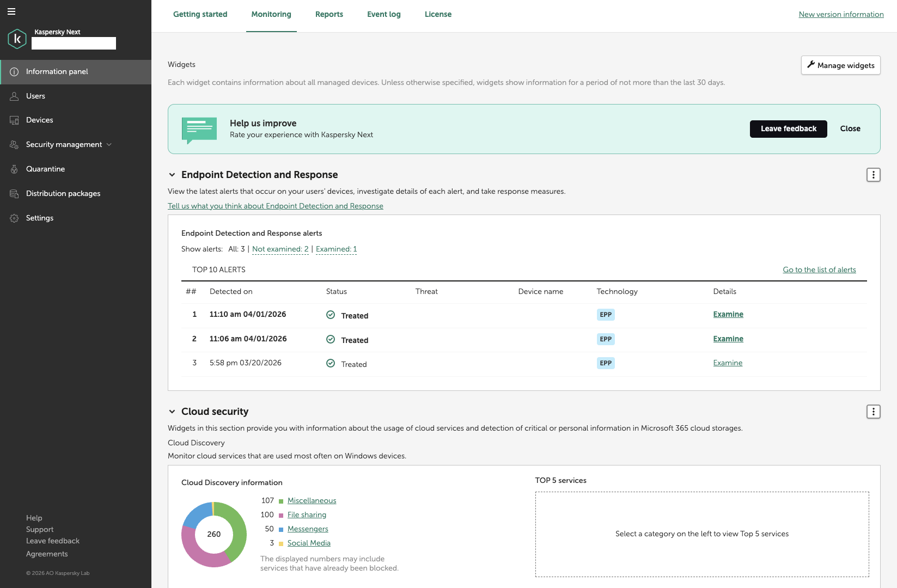Open Tell us what you think link
The image size is (897, 588).
click(276, 206)
